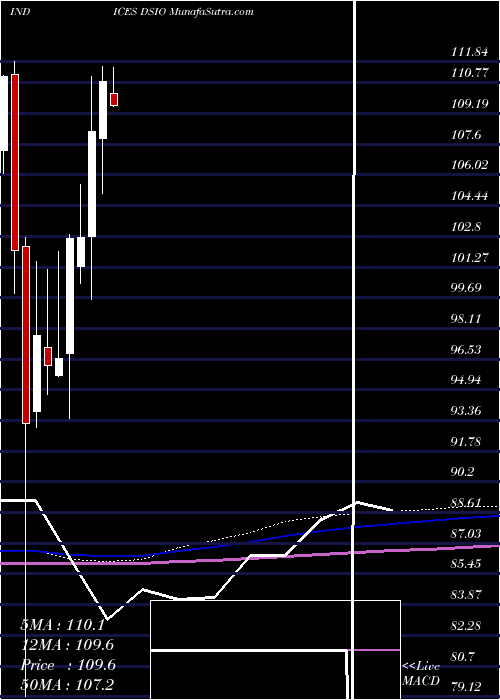Click the 110.77 price axis label

tap(470, 73)
